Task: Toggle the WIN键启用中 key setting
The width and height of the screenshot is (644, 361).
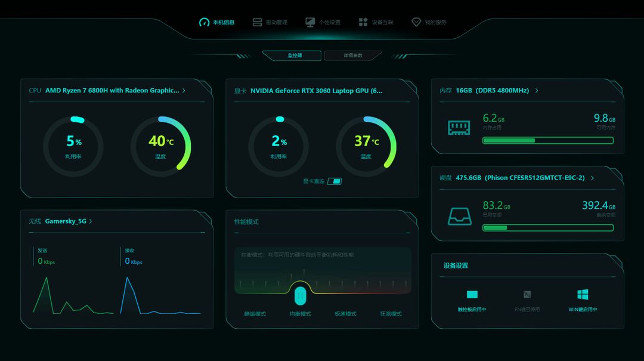Action: (x=583, y=301)
